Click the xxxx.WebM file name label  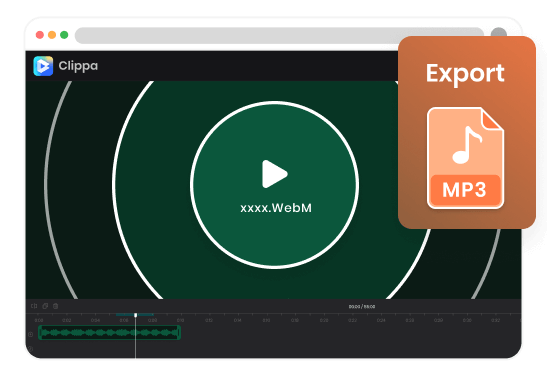[x=276, y=208]
